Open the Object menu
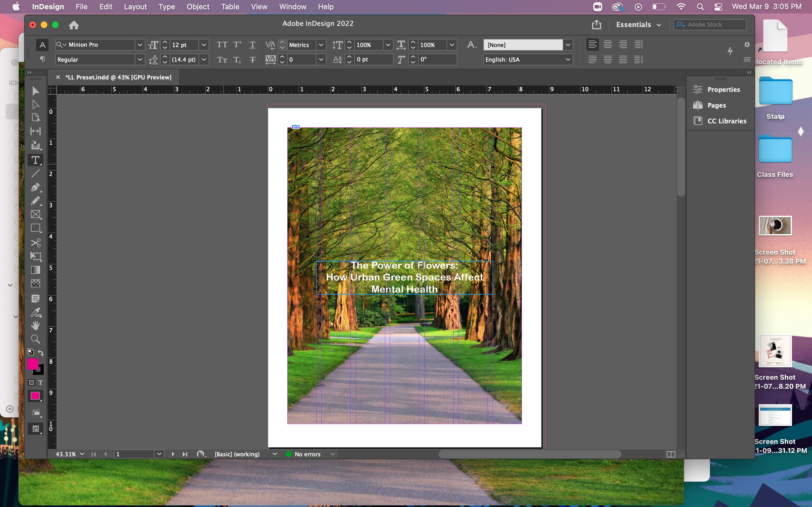The width and height of the screenshot is (812, 507). pyautogui.click(x=198, y=7)
